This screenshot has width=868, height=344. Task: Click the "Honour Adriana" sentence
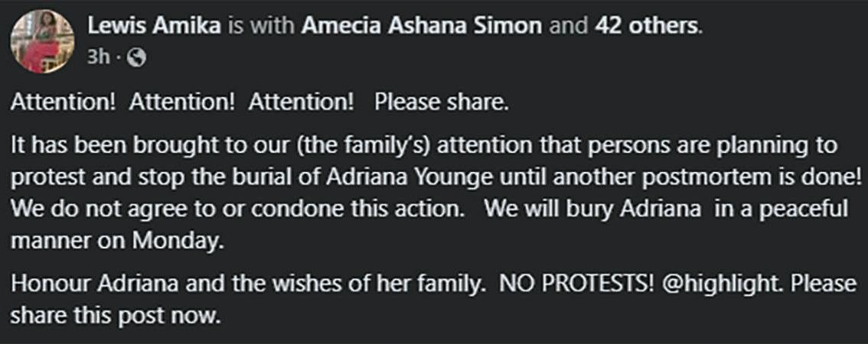246,284
